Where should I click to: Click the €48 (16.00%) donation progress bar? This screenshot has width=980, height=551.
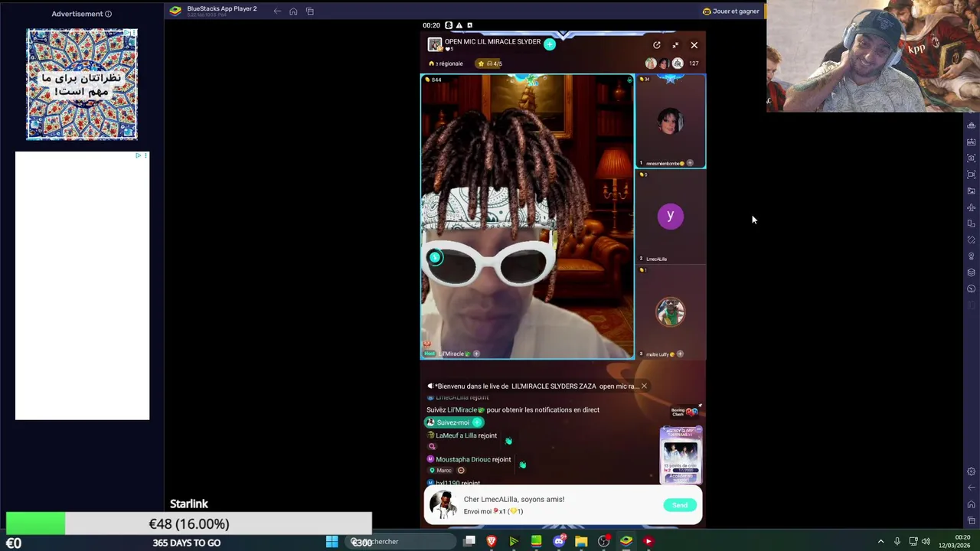pos(189,524)
